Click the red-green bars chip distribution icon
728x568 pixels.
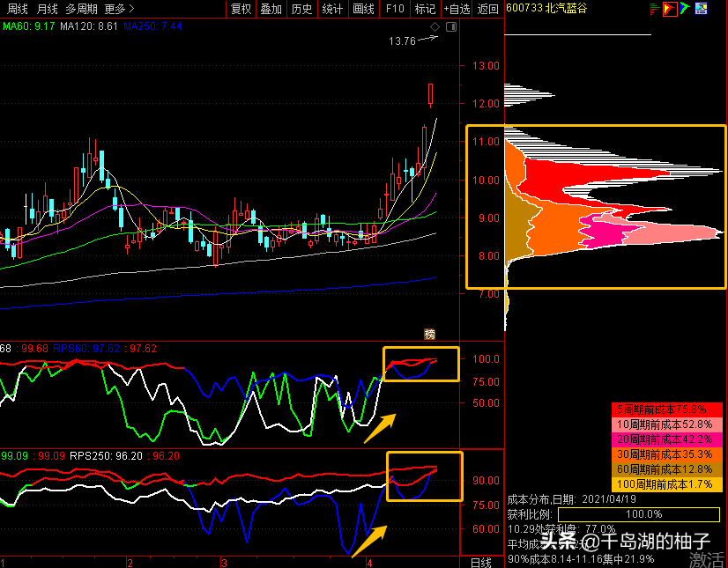click(x=653, y=9)
